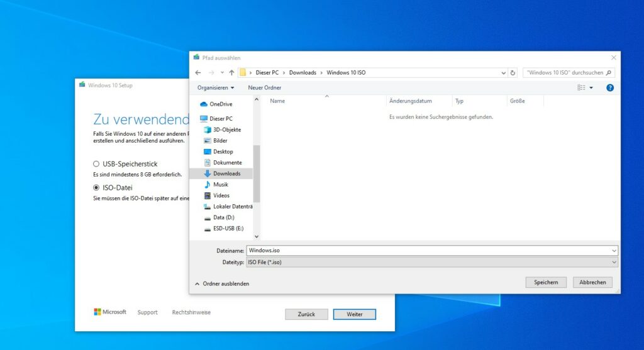Image resolution: width=644 pixels, height=350 pixels.
Task: Click the Data (D:) drive icon
Action: [208, 218]
